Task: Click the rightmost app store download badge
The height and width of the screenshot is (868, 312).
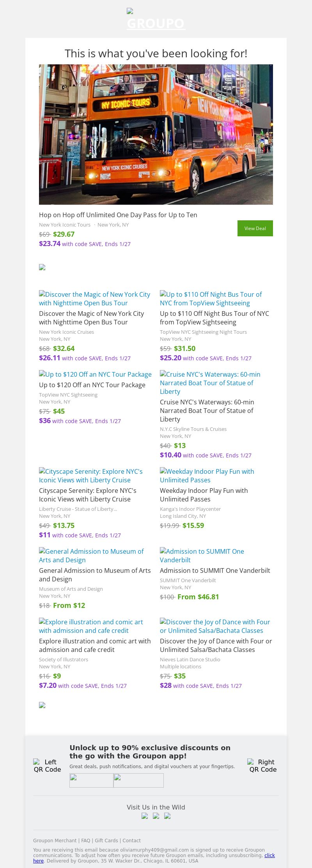Action: point(138,780)
